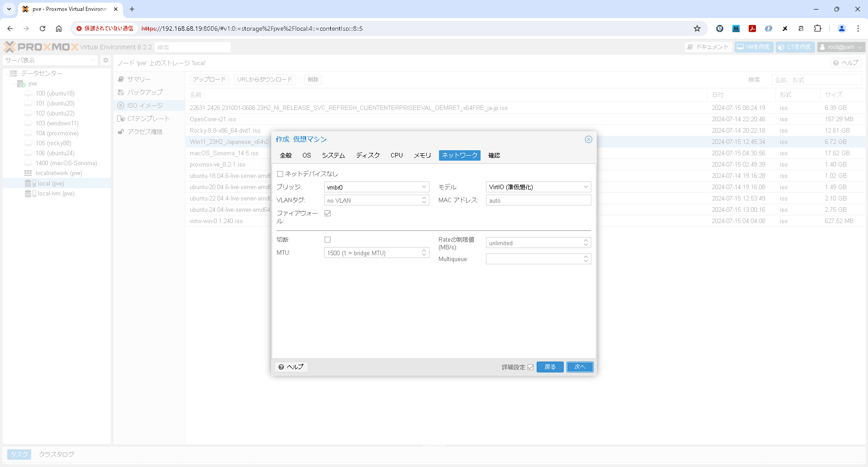Viewport: 868px width, 467px height.
Task: Switch to ネットワーク tab
Action: (x=459, y=155)
